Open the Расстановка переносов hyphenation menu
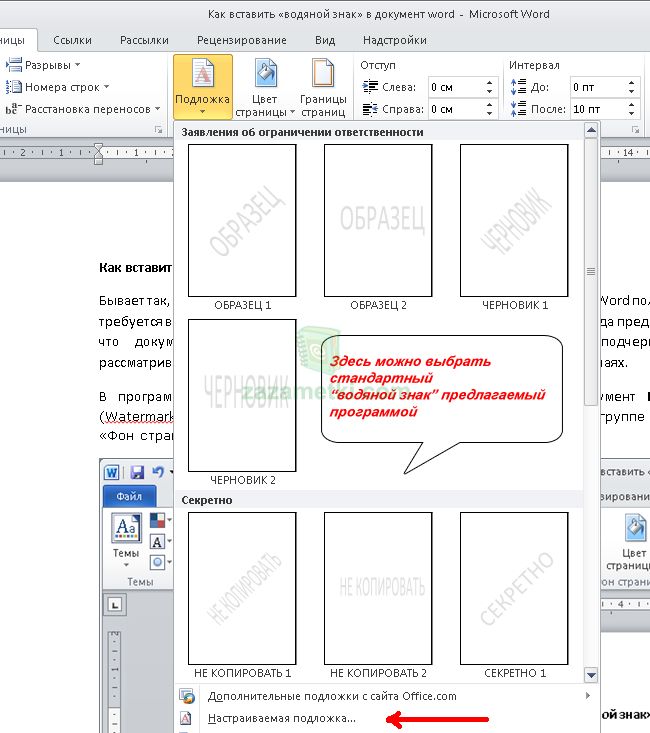650x733 pixels. 83,109
